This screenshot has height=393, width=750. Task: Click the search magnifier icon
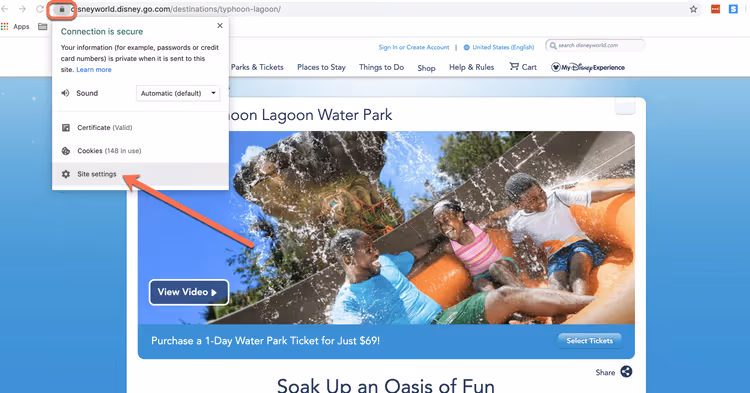[x=553, y=45]
